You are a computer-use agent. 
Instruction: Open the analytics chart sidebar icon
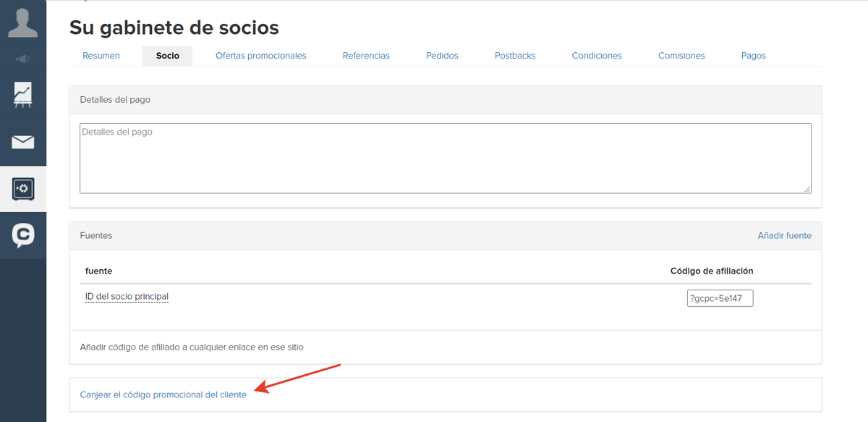[23, 96]
